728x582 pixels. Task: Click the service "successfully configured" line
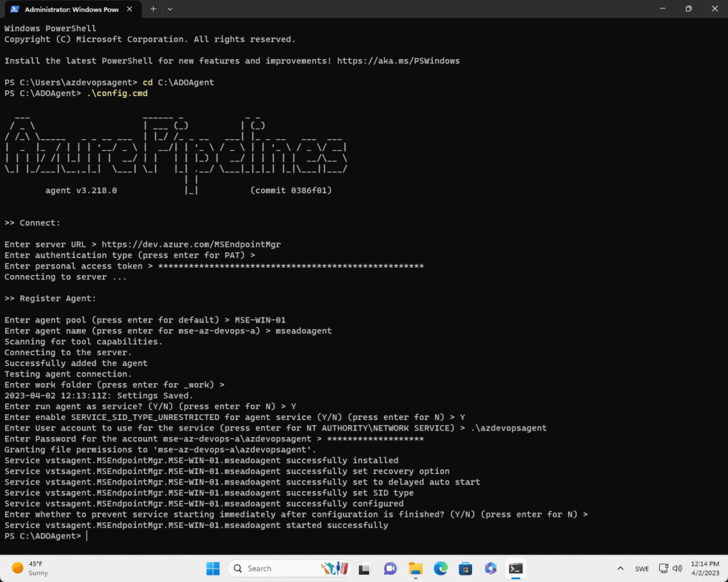coord(204,504)
